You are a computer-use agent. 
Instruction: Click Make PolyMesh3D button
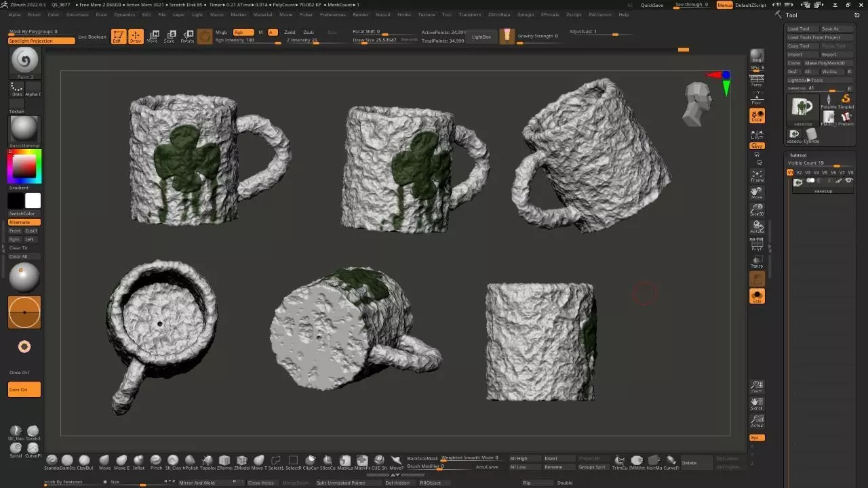(828, 63)
